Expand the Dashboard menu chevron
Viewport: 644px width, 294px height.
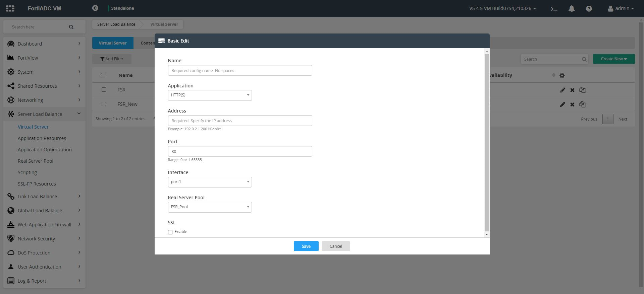(79, 44)
